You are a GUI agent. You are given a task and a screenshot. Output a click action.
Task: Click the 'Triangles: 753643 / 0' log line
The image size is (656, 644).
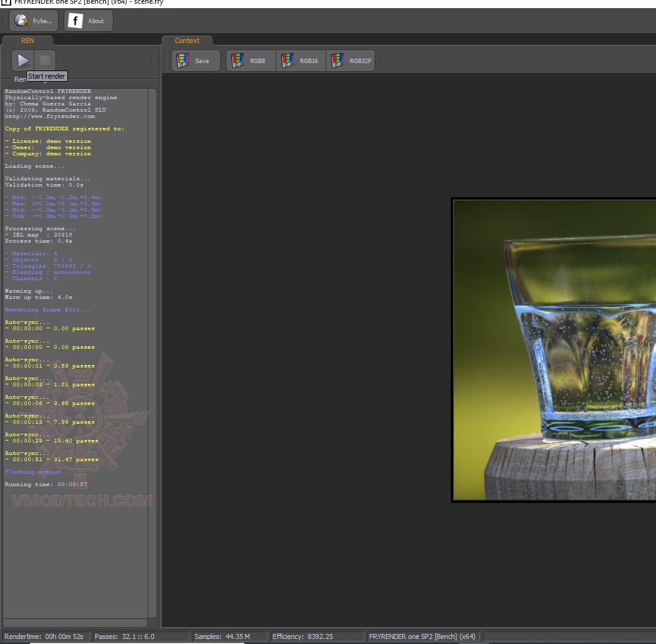(47, 266)
